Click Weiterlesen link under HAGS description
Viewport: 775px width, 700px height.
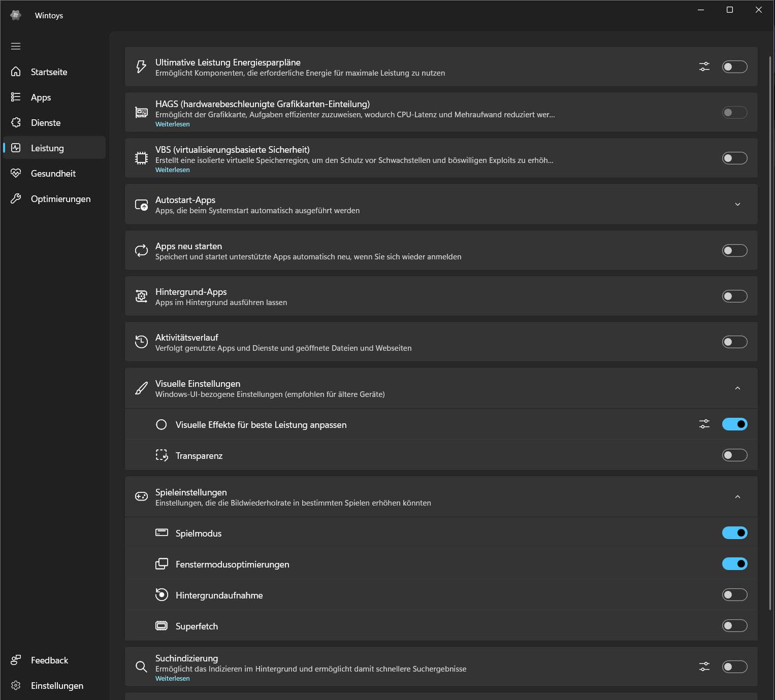[x=173, y=124]
